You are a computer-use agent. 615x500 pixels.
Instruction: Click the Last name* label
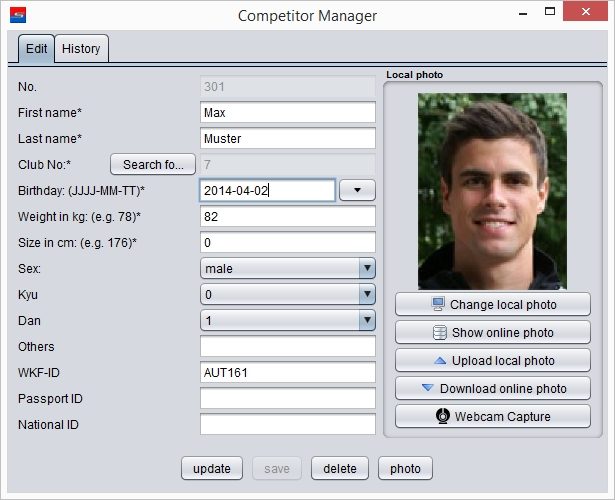50,138
